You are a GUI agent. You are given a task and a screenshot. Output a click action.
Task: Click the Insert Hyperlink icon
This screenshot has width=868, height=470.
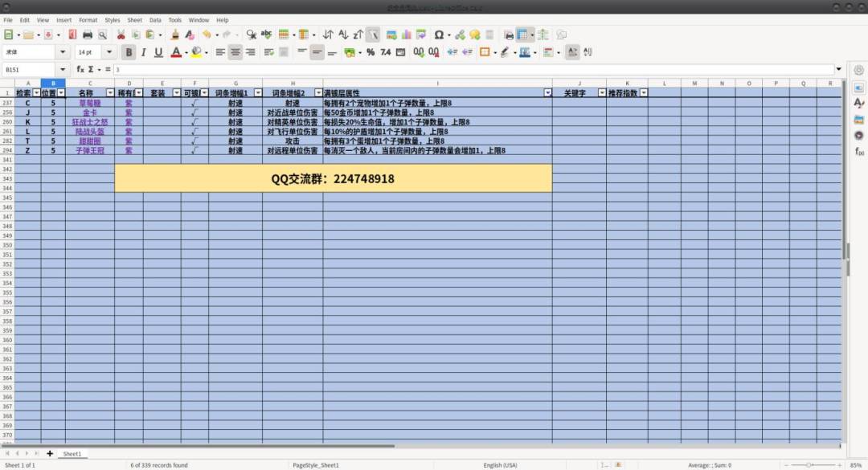(x=460, y=35)
